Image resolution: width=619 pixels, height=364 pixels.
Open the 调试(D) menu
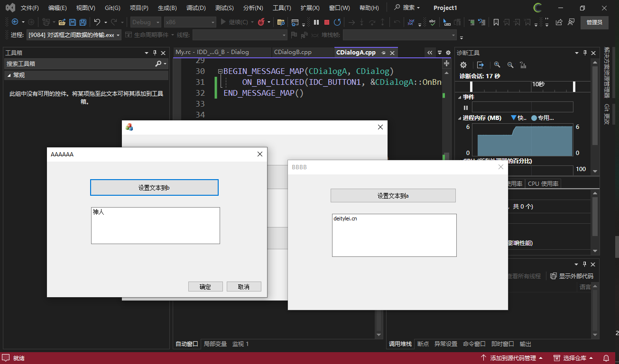pyautogui.click(x=196, y=8)
